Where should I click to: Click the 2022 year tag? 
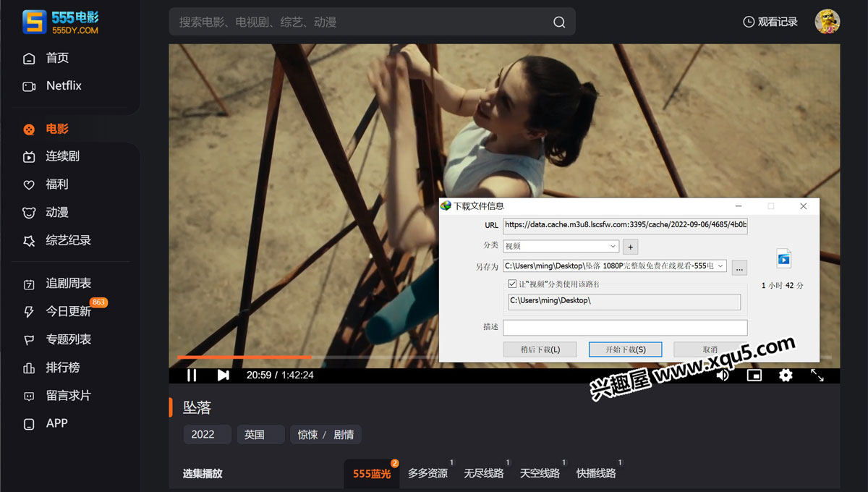tap(208, 434)
